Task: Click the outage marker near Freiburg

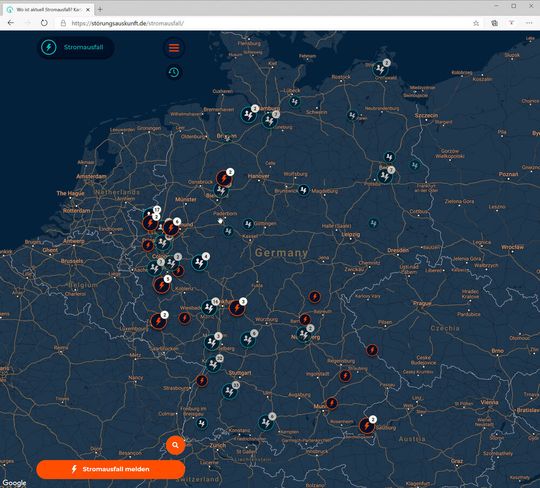Action: [x=202, y=423]
